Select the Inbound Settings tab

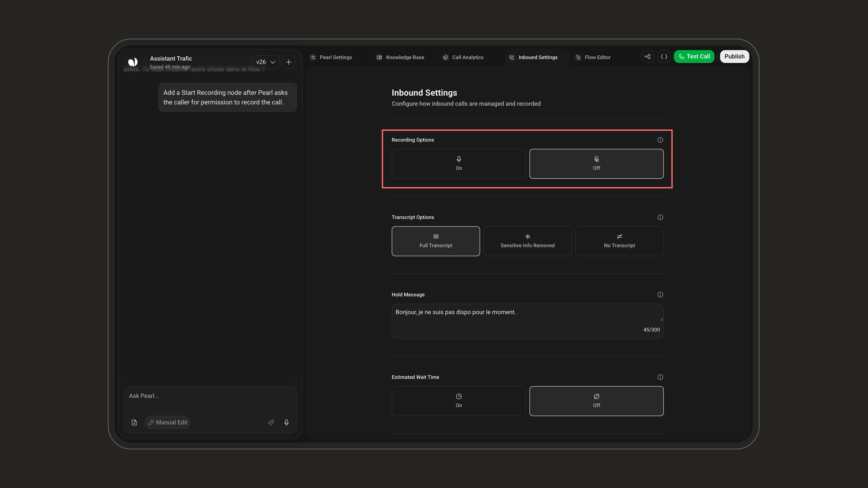pyautogui.click(x=533, y=57)
